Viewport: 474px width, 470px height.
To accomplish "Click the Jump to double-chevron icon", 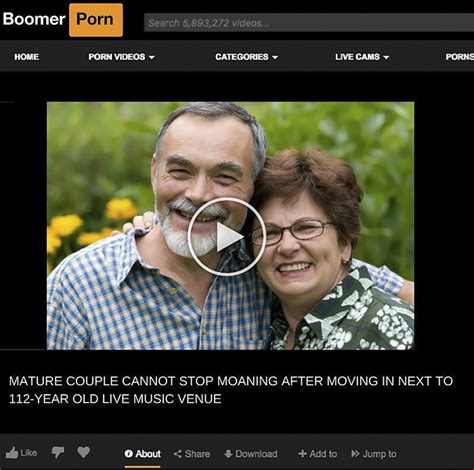I will tap(355, 454).
